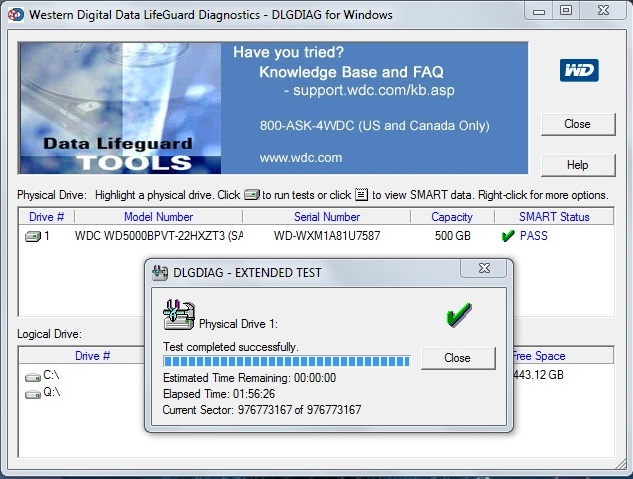This screenshot has height=479, width=633.
Task: Click the 443.12 GB free space value
Action: click(x=538, y=375)
